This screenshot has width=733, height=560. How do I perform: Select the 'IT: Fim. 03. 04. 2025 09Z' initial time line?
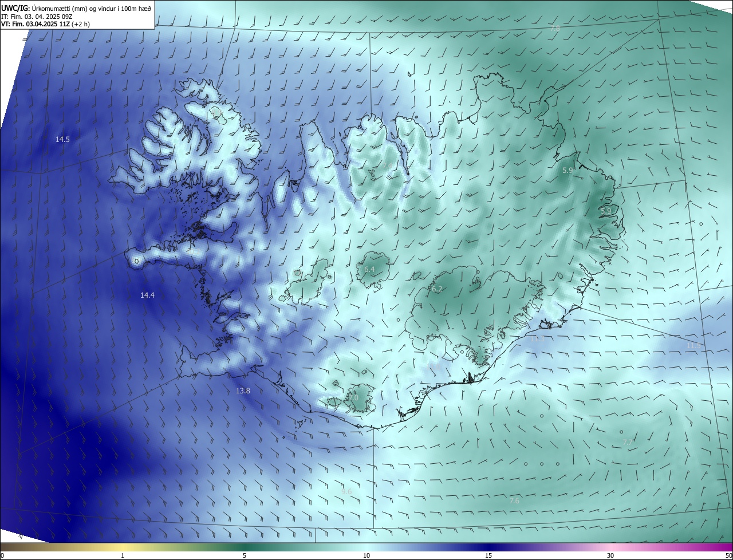point(37,17)
